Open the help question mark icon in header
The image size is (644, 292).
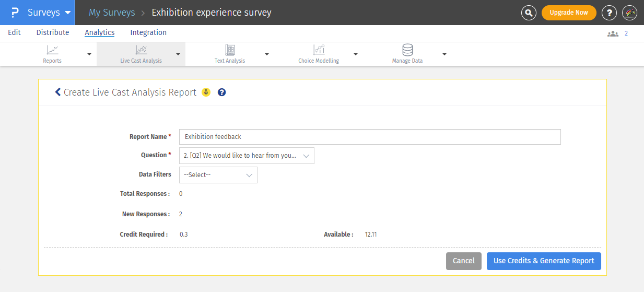click(609, 13)
